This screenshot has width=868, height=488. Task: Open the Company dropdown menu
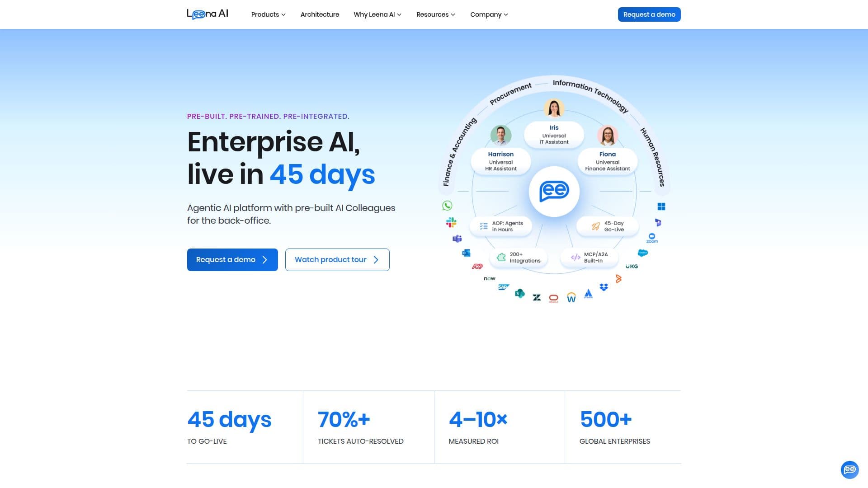[489, 14]
